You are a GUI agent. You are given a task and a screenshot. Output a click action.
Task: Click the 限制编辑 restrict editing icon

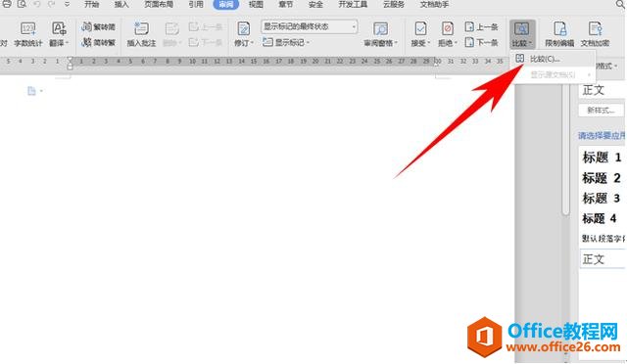pyautogui.click(x=559, y=28)
